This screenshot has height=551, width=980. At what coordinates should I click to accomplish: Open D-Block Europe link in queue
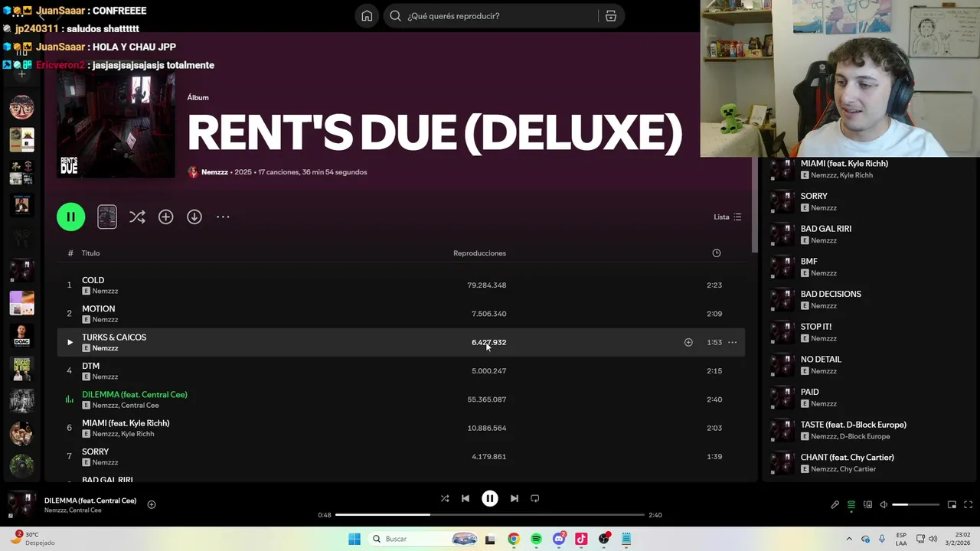(864, 436)
